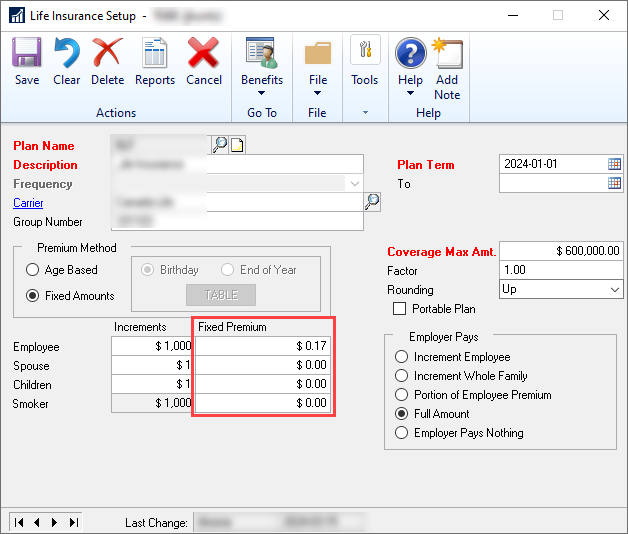Open the Plan Term calendar picker
This screenshot has height=534, width=628.
point(614,164)
